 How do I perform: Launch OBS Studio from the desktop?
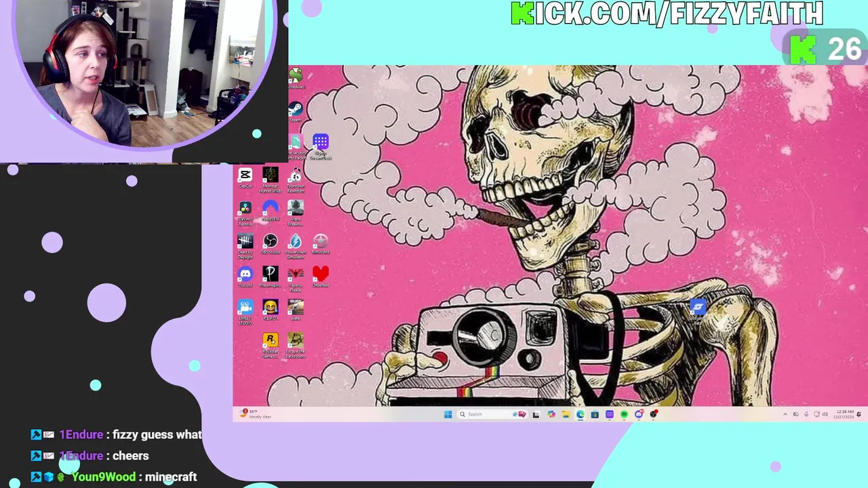click(270, 244)
